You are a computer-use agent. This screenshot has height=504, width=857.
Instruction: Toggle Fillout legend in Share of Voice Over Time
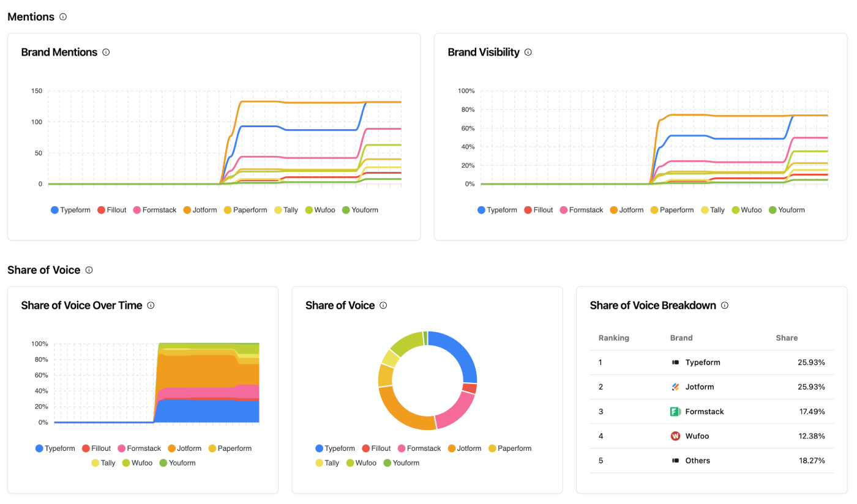pos(96,449)
